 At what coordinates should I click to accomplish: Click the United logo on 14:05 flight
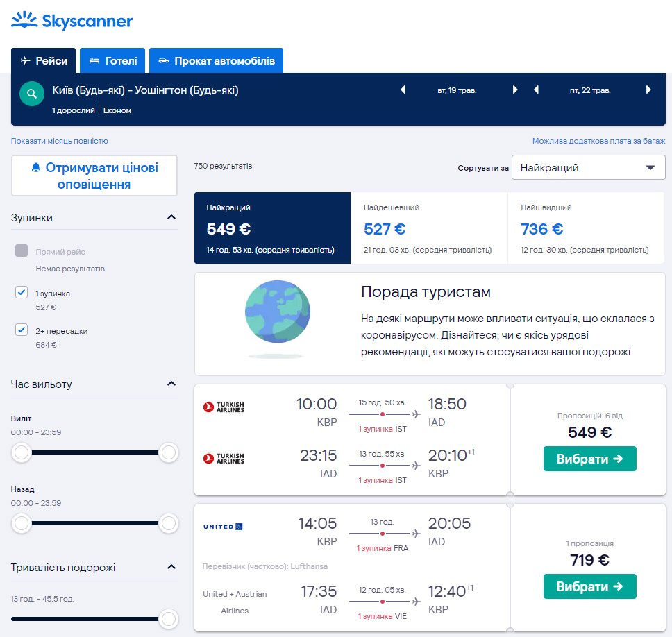tap(223, 527)
